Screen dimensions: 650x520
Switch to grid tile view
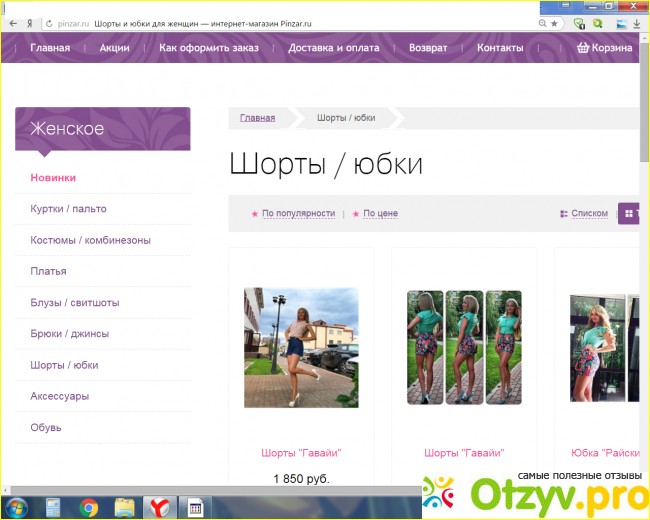pos(630,213)
